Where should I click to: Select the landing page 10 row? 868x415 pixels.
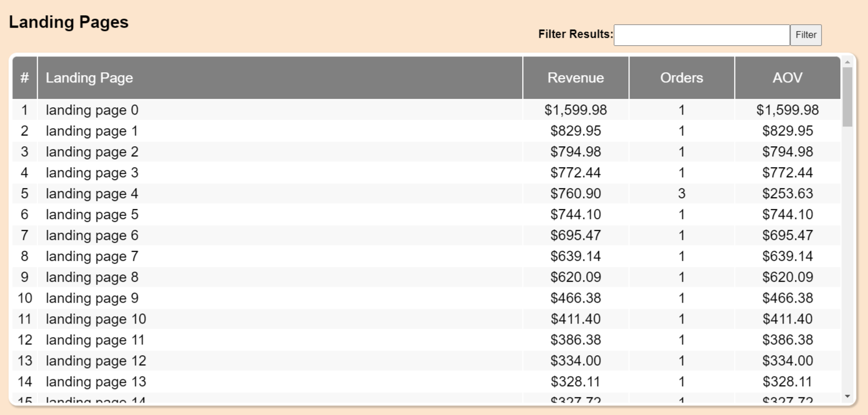pos(96,319)
